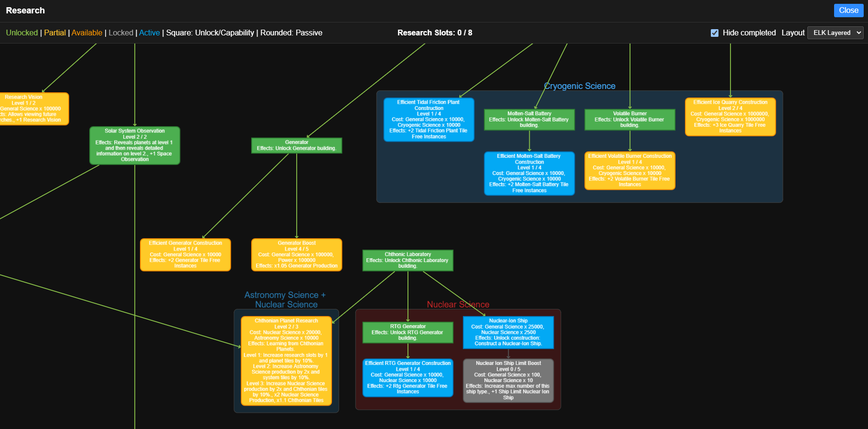Open the ELK Layered layout dropdown
Image resolution: width=868 pixels, height=429 pixels.
click(x=835, y=33)
